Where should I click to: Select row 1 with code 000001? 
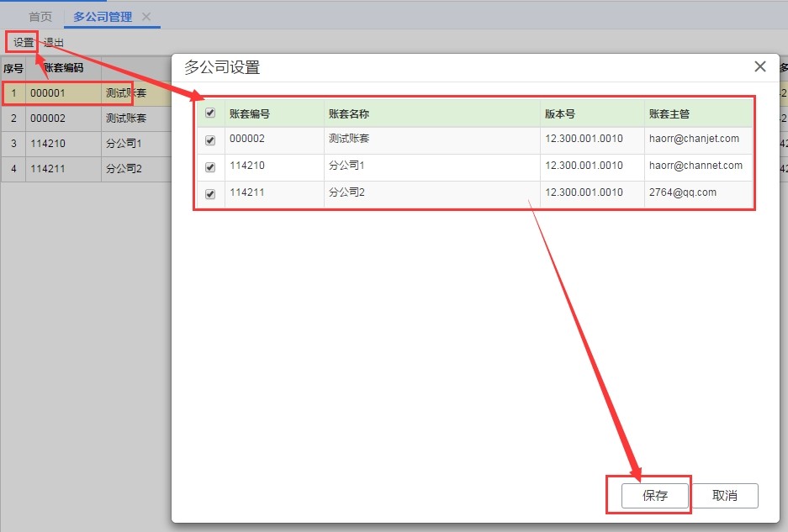point(86,93)
